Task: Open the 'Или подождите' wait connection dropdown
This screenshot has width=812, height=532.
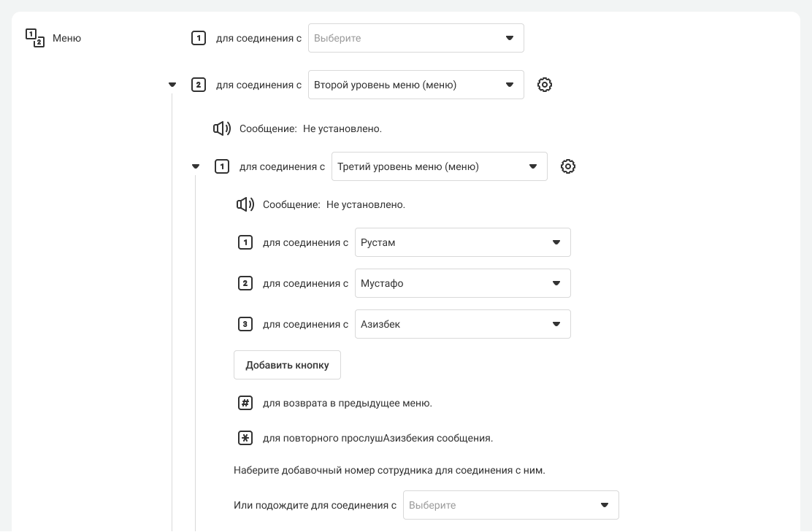Action: point(510,505)
